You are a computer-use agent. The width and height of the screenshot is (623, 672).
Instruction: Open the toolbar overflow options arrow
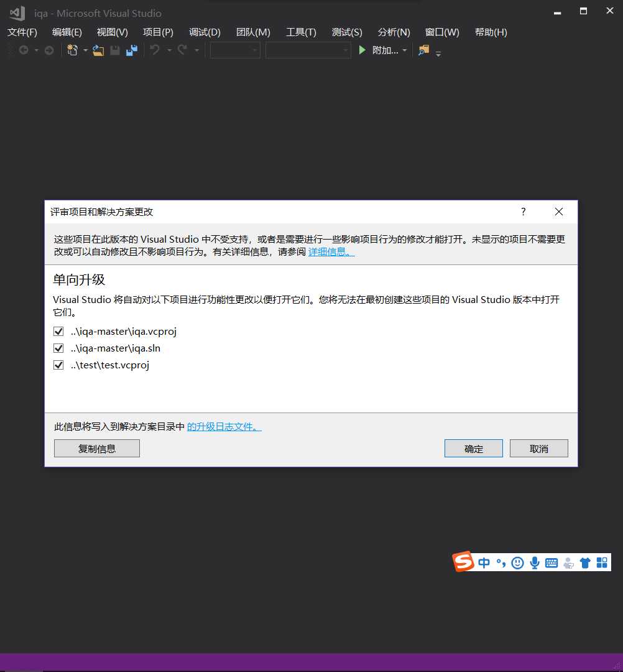(x=438, y=54)
